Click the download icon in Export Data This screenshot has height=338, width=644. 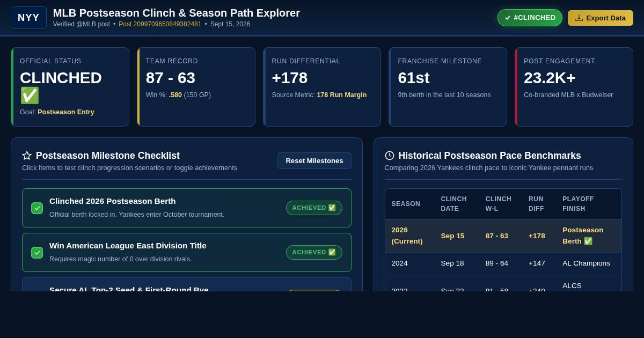(x=579, y=18)
